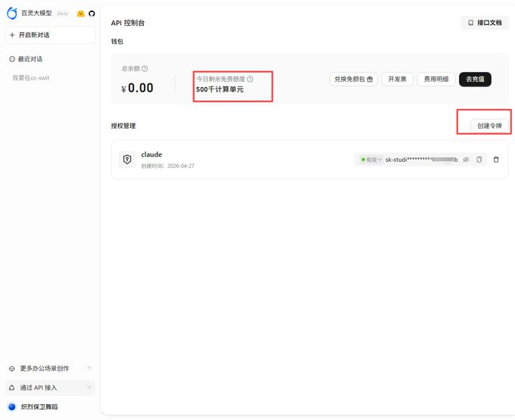Open the 接口文档 documentation
This screenshot has height=420, width=515.
coord(485,23)
